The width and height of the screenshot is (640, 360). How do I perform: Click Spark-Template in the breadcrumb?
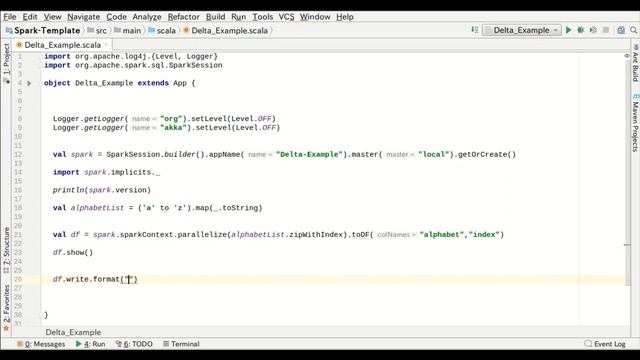pos(43,31)
